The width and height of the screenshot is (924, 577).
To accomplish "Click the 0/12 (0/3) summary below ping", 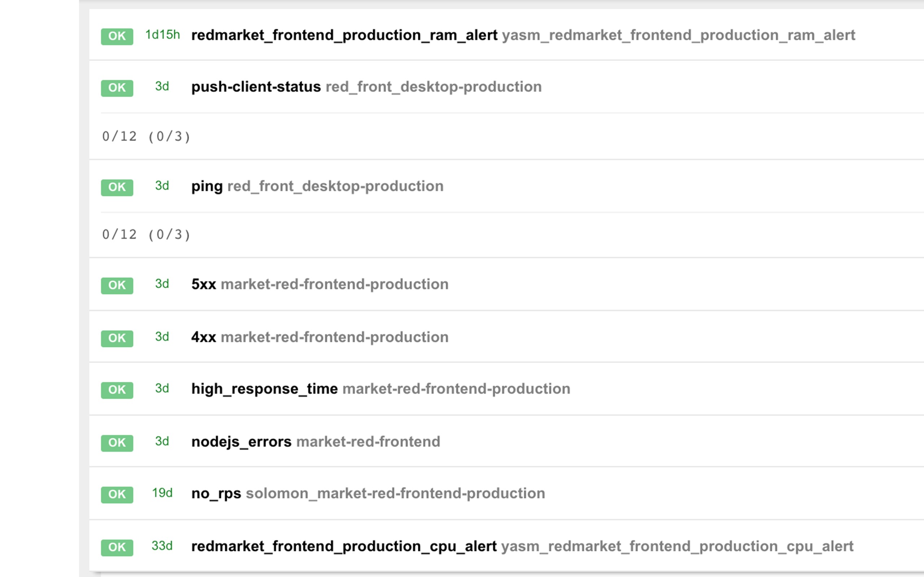I will tap(146, 235).
